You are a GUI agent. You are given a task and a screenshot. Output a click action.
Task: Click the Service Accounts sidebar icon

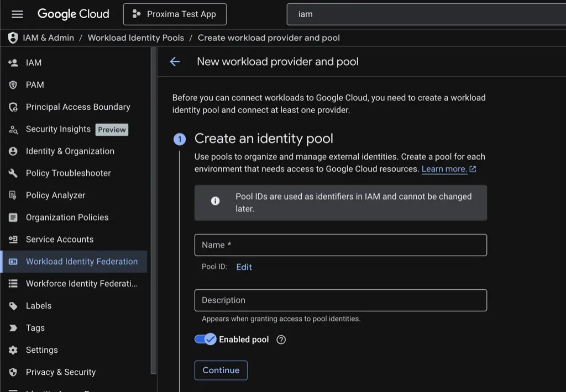click(x=12, y=239)
